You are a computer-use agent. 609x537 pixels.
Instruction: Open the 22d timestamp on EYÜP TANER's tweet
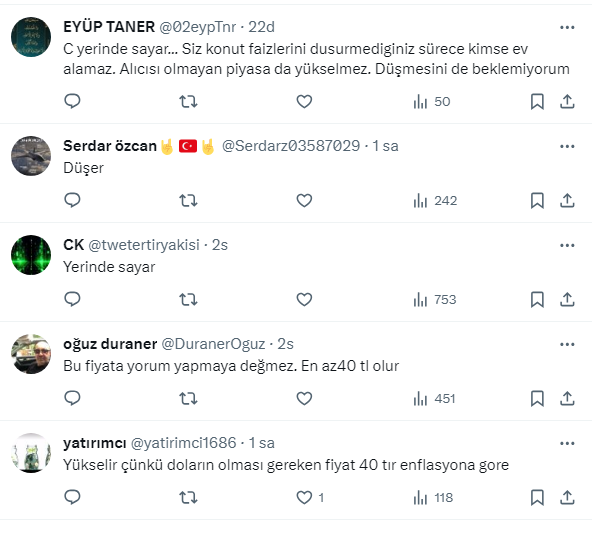click(261, 28)
